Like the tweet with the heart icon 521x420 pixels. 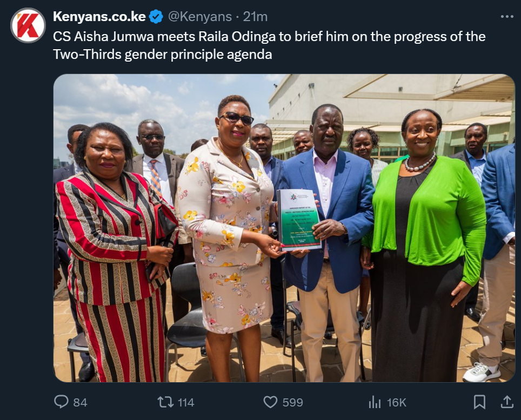tap(270, 402)
